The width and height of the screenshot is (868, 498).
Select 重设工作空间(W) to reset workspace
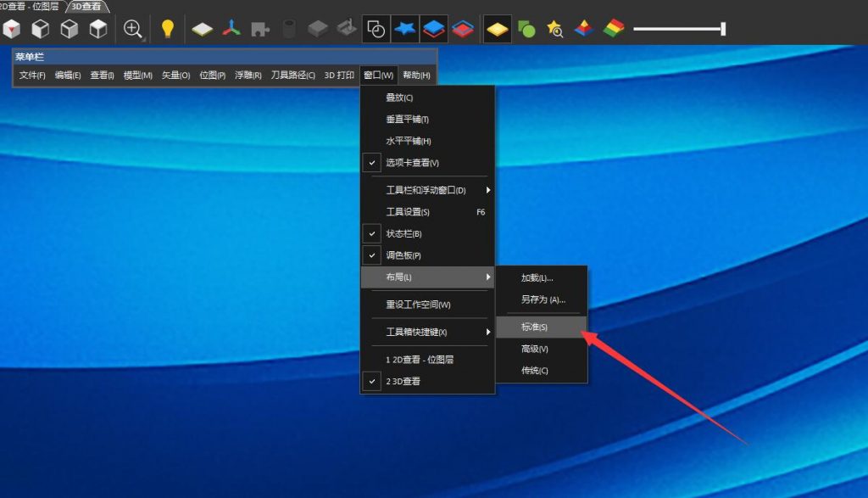[427, 305]
